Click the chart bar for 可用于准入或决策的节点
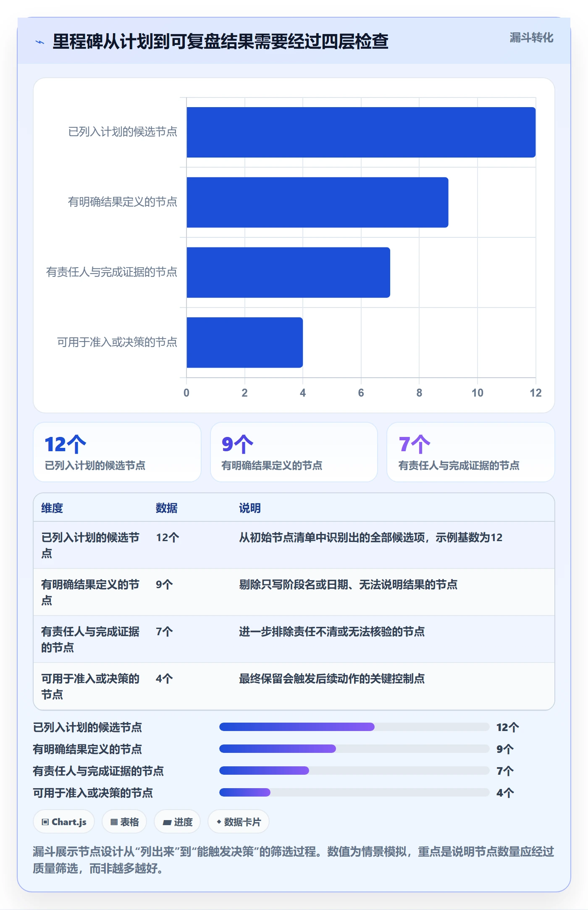Screen dimensions: 588x910 coord(245,342)
